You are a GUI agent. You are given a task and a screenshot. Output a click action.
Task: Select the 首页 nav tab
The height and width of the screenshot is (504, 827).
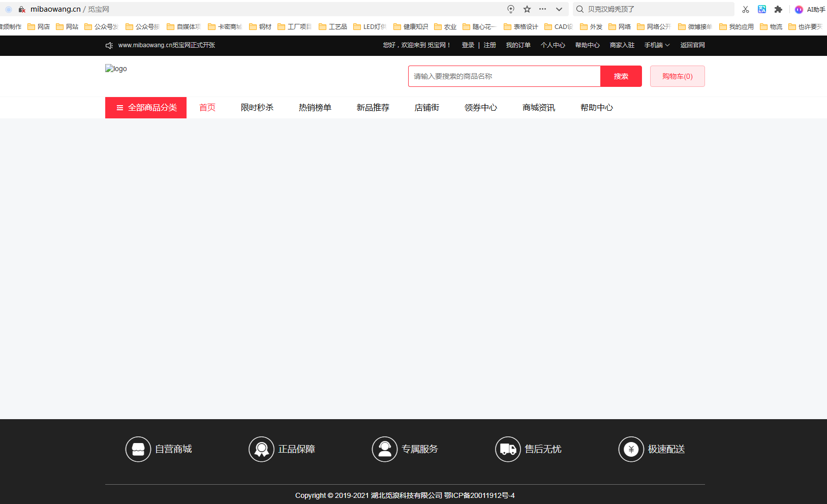tap(207, 108)
